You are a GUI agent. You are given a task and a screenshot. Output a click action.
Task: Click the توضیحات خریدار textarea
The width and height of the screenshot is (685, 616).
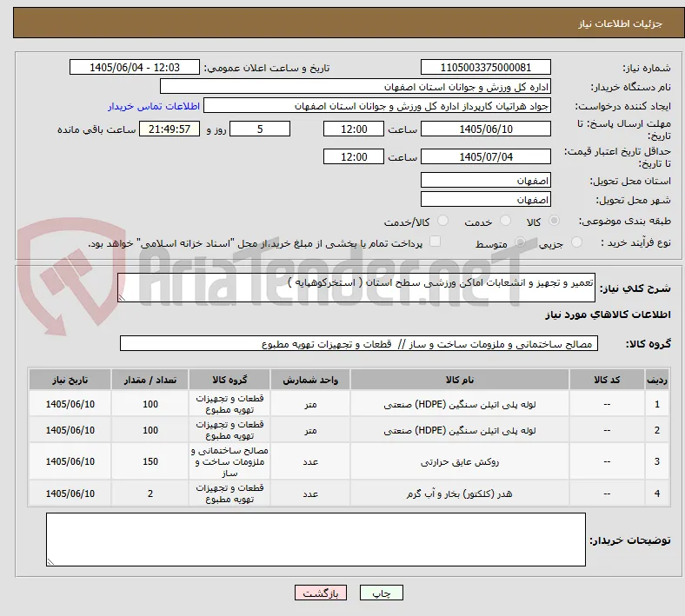coord(316,540)
